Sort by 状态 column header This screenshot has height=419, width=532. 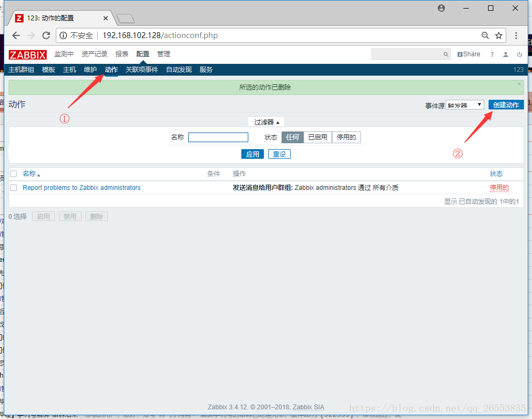pyautogui.click(x=496, y=174)
